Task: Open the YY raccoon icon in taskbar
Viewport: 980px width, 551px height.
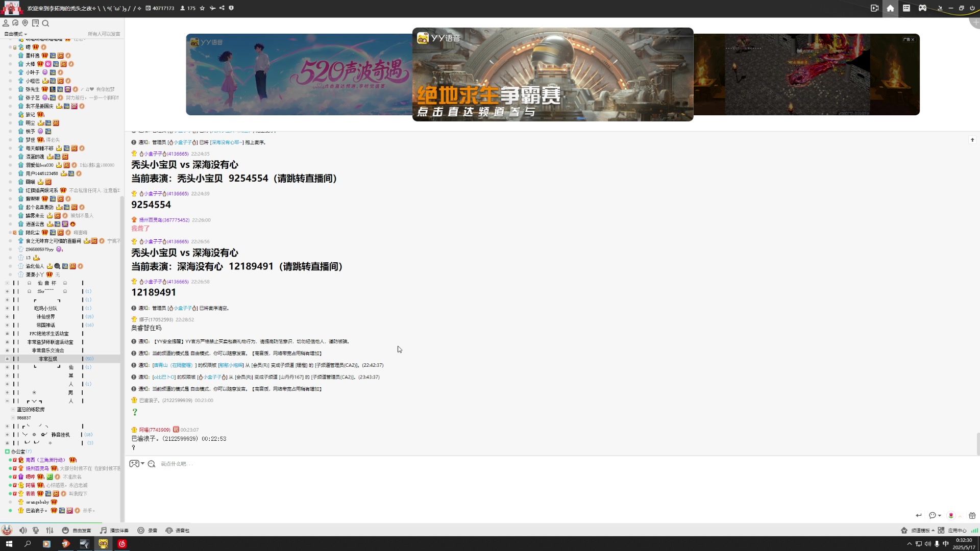Action: pyautogui.click(x=103, y=544)
